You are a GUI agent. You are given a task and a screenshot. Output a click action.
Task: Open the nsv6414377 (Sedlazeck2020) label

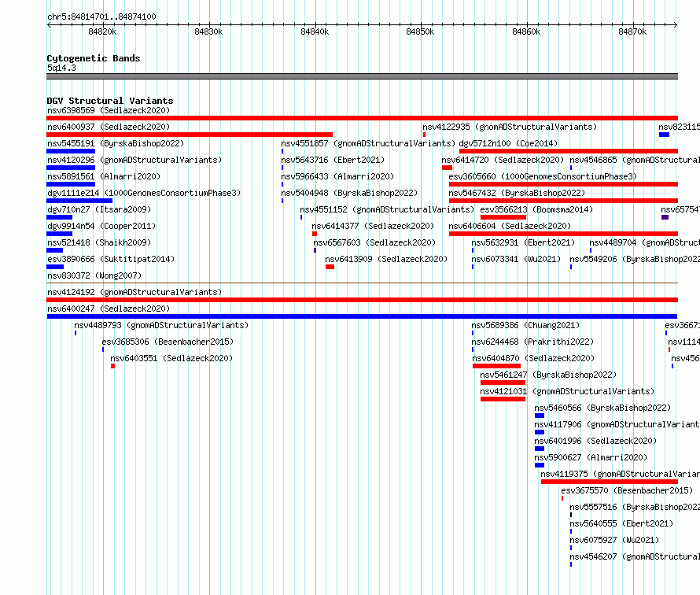[373, 226]
